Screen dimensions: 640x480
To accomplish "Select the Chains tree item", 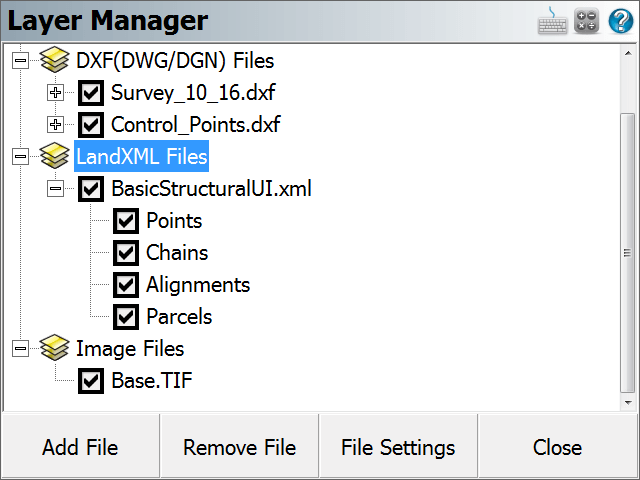I will pos(177,253).
